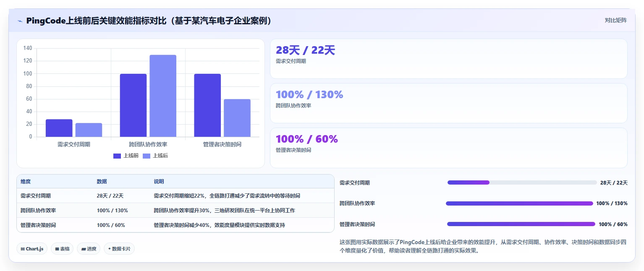Select the 28天 / 22天 data card
Screen dimensions: 644x271
coord(448,59)
